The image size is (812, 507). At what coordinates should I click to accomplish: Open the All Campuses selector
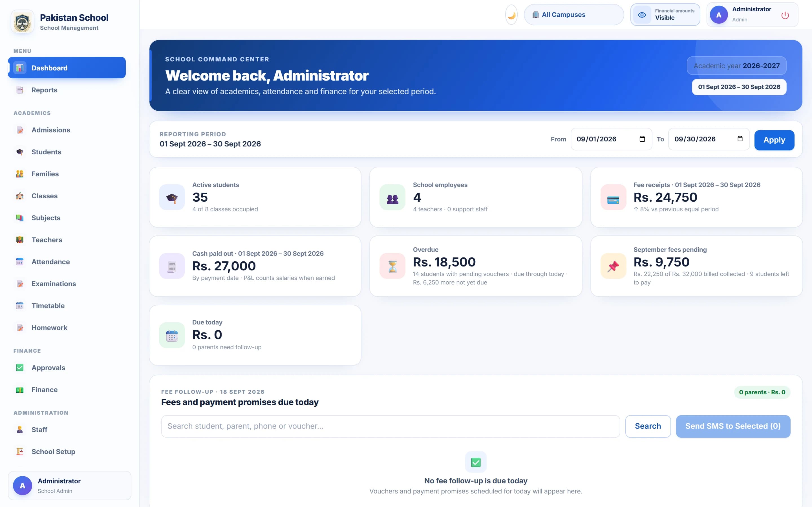point(573,15)
